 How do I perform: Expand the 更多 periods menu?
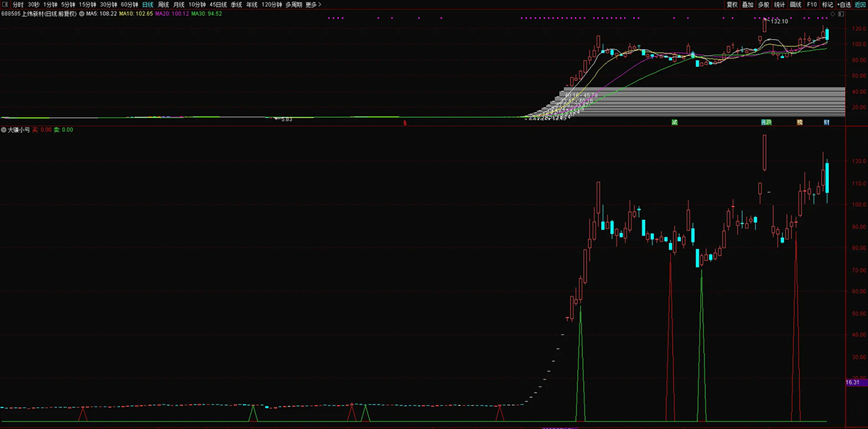tap(313, 4)
